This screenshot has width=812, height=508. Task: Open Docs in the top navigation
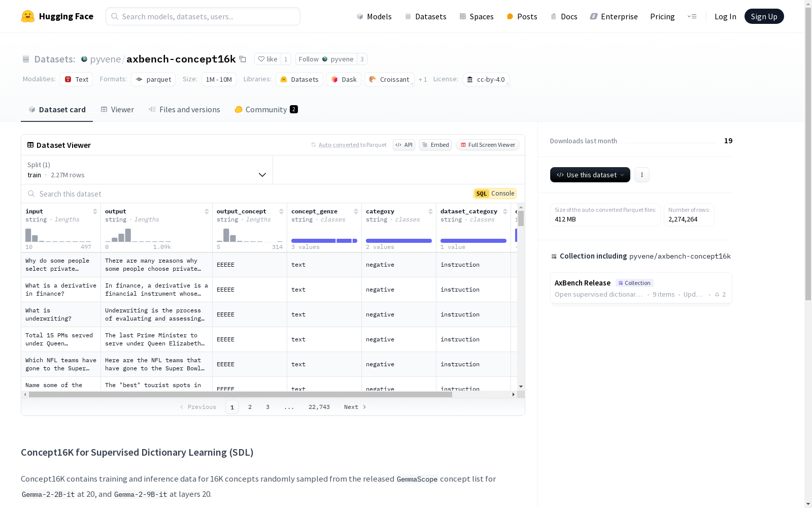click(x=564, y=16)
